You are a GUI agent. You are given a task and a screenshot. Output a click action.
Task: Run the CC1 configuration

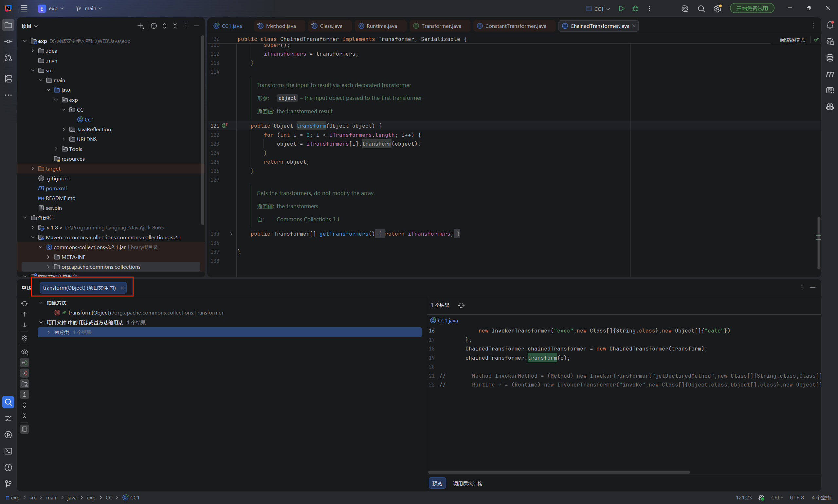point(621,9)
